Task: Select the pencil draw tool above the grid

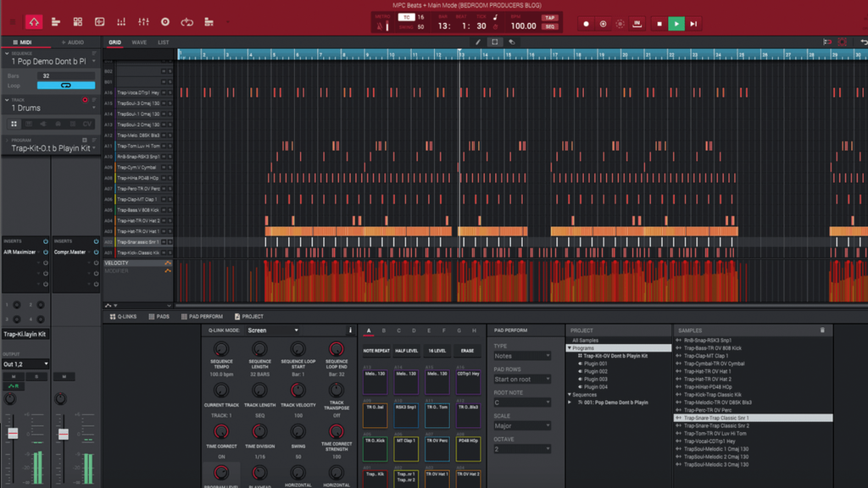Action: (478, 42)
